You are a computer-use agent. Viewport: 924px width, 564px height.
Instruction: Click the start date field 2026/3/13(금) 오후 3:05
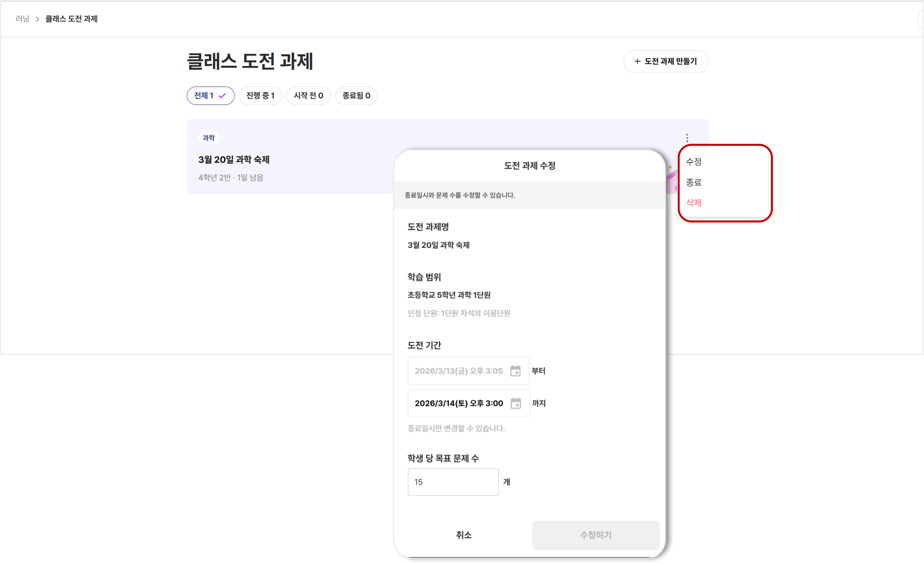pyautogui.click(x=468, y=370)
